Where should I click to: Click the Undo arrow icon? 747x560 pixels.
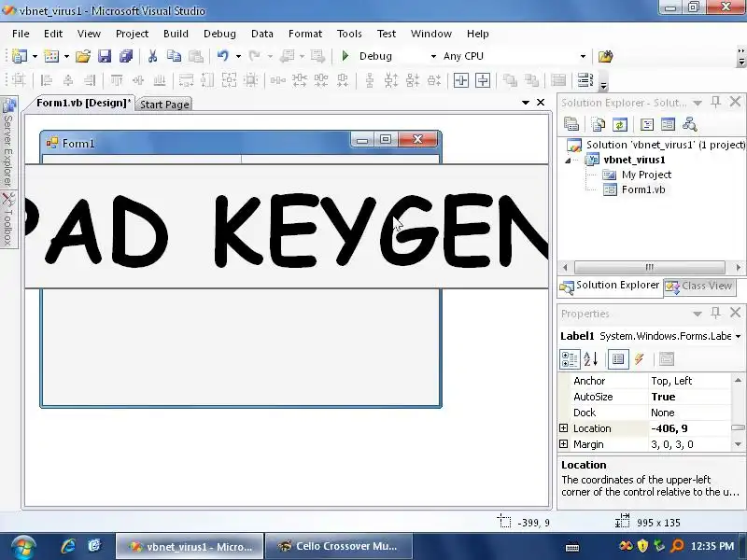223,56
